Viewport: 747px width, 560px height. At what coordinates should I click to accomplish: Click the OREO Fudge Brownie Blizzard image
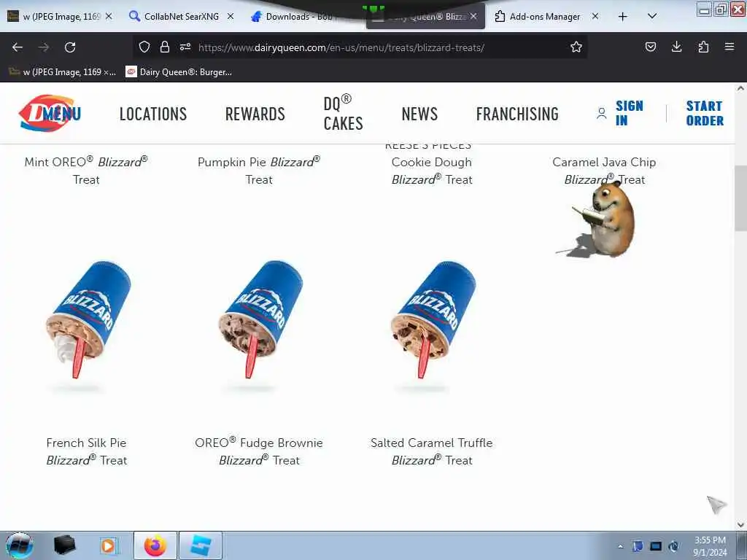tap(259, 320)
